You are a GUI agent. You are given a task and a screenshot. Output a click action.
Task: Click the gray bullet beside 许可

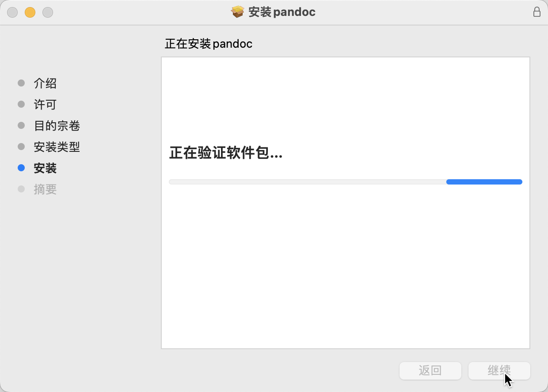coord(21,104)
